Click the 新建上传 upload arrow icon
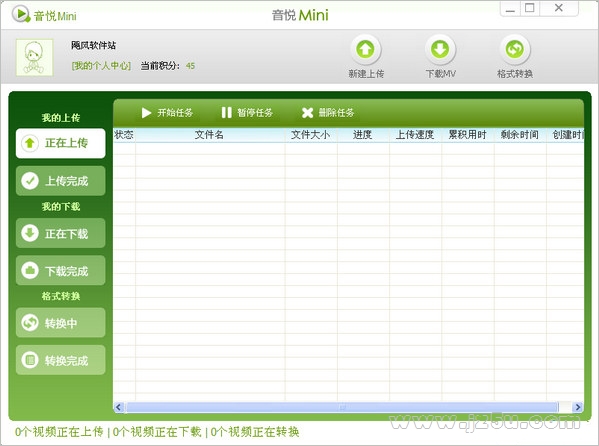 coord(365,49)
